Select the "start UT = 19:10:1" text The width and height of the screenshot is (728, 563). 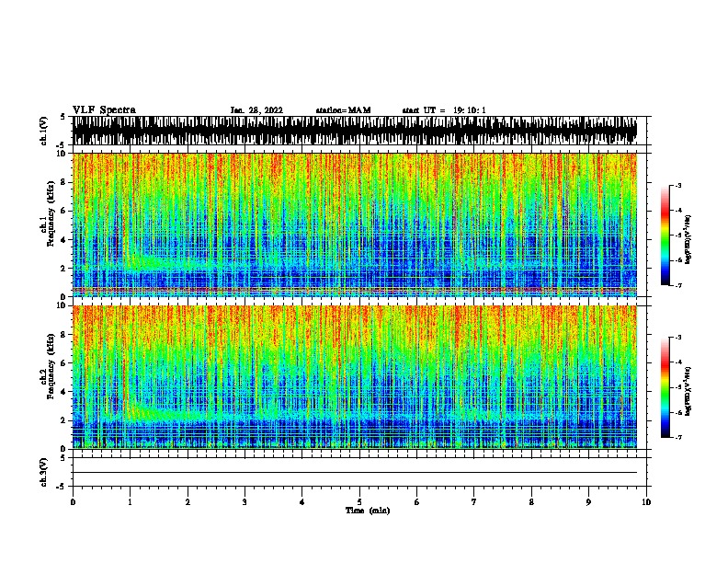pos(444,110)
